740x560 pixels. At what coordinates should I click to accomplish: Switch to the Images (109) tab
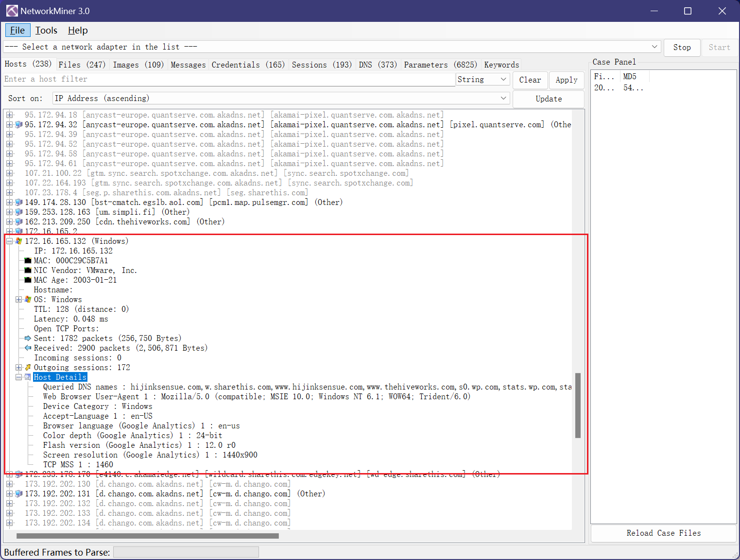138,65
